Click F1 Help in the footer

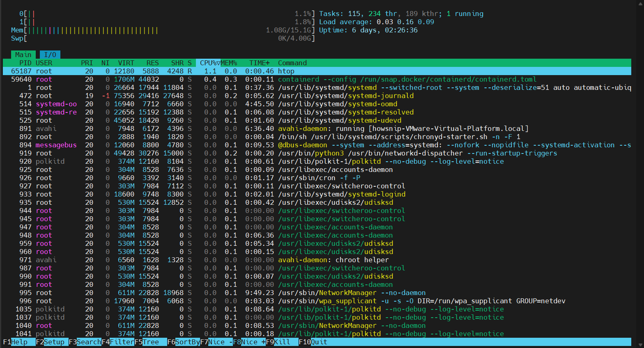click(19, 342)
